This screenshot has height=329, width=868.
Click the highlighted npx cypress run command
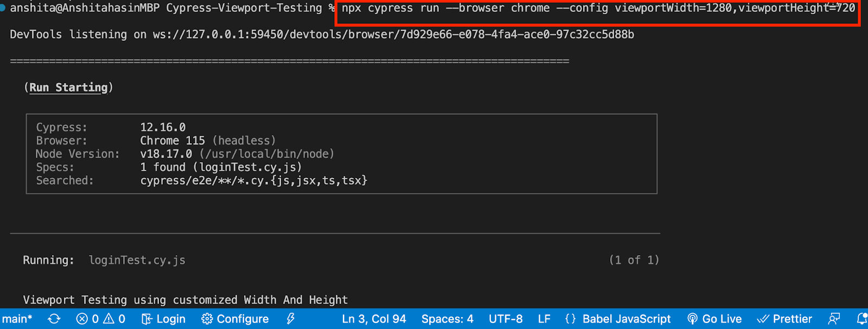point(598,9)
